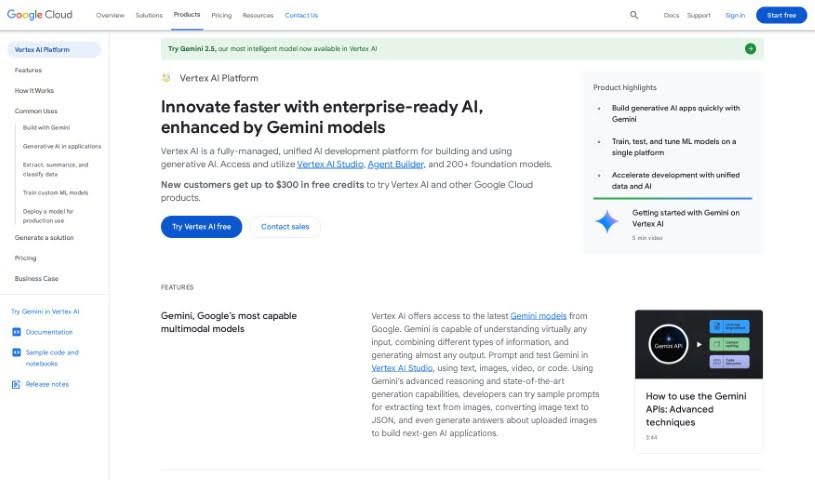Screen dimensions: 815x480
Task: Click the FEATURES section label
Action: [x=177, y=287]
